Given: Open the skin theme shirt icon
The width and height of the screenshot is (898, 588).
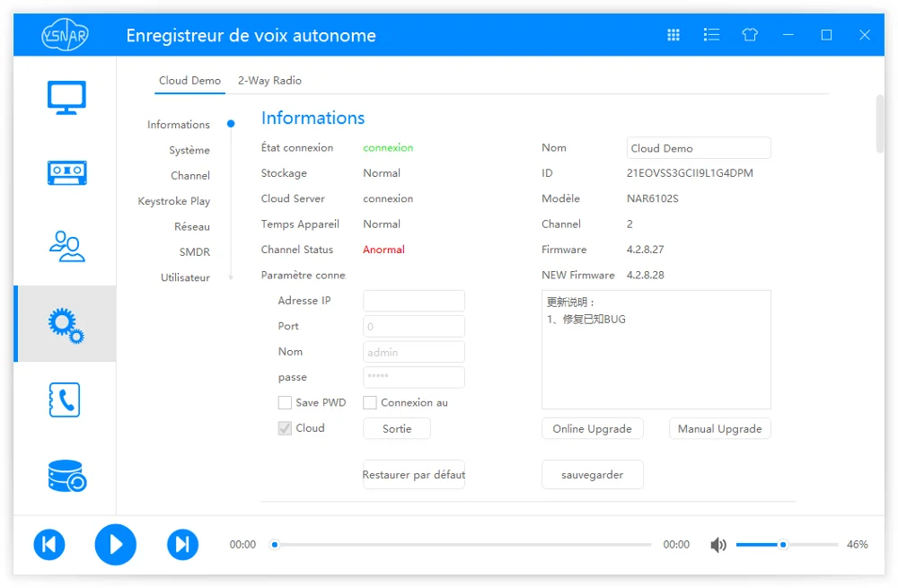Looking at the screenshot, I should pos(750,35).
